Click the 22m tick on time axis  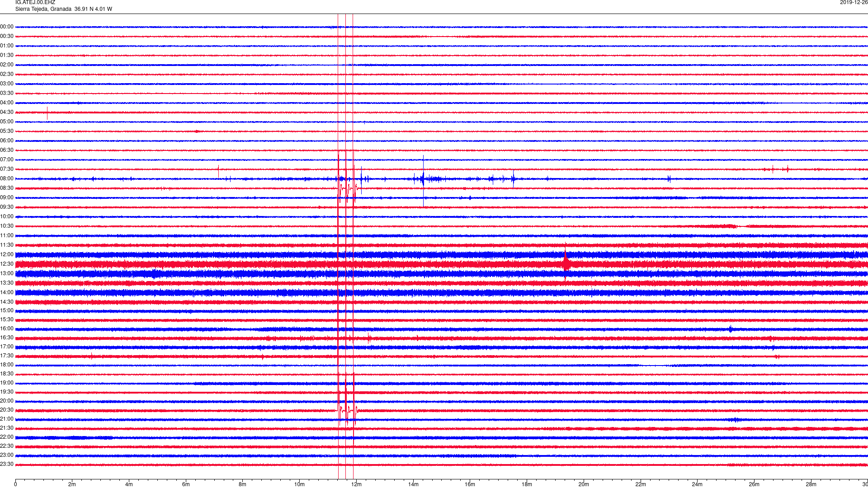click(x=641, y=484)
